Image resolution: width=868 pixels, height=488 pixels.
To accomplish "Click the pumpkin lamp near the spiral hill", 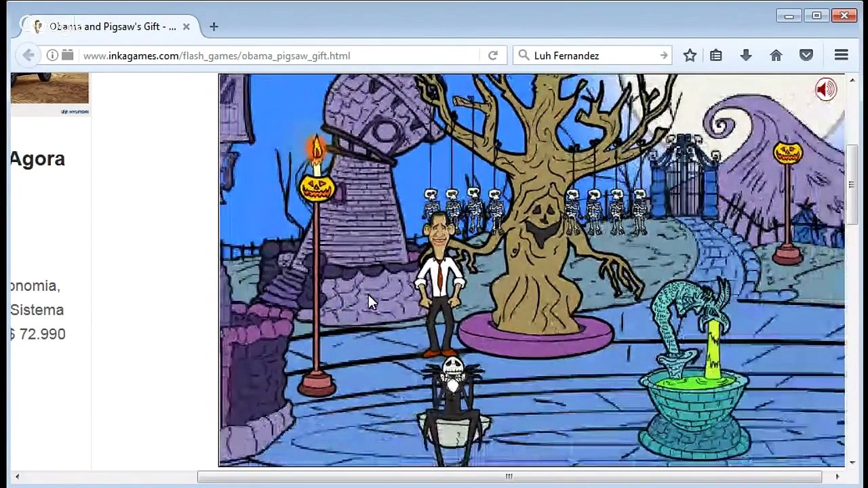I will tap(787, 203).
